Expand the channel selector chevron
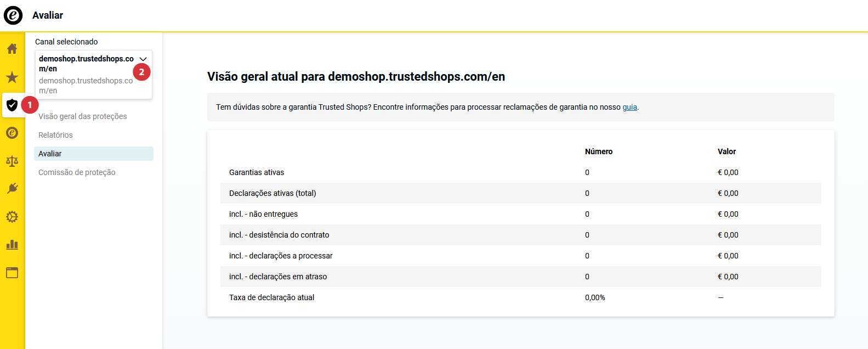 tap(143, 59)
